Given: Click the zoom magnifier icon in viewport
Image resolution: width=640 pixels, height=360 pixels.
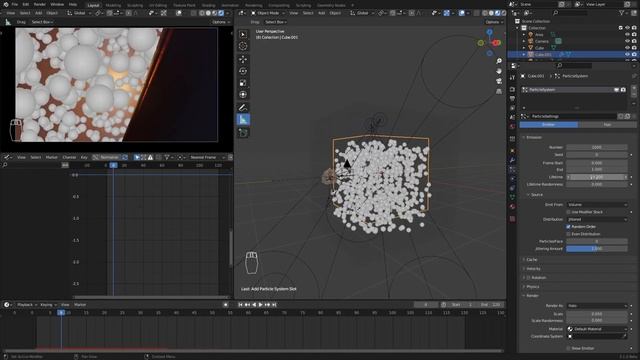Looking at the screenshot, I should (x=499, y=61).
